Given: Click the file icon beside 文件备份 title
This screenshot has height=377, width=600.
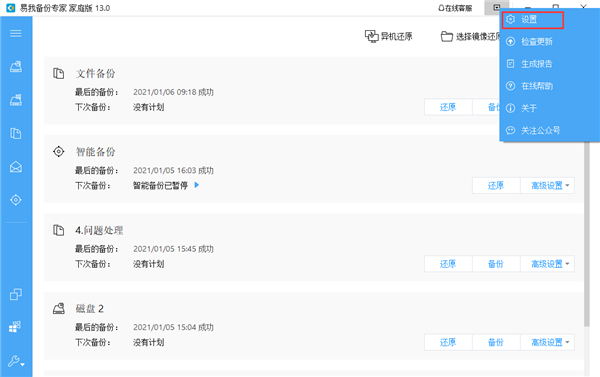Looking at the screenshot, I should click(x=59, y=73).
